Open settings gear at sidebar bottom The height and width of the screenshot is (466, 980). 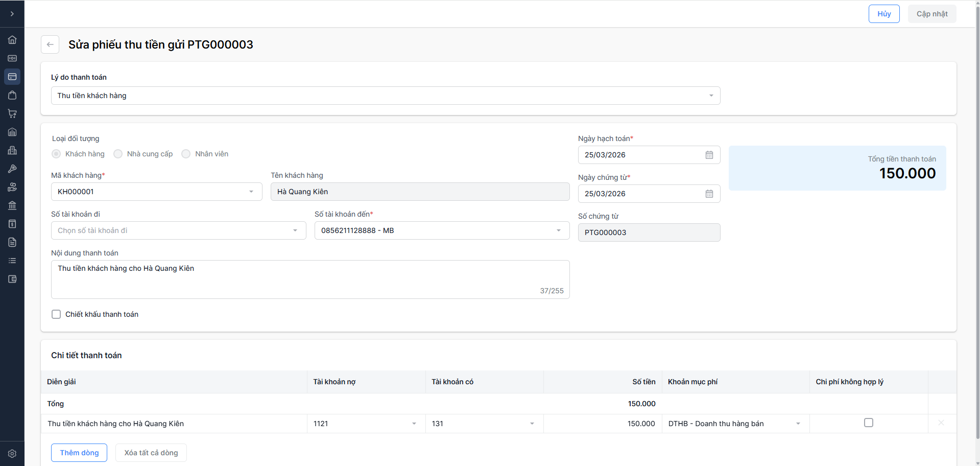12,454
